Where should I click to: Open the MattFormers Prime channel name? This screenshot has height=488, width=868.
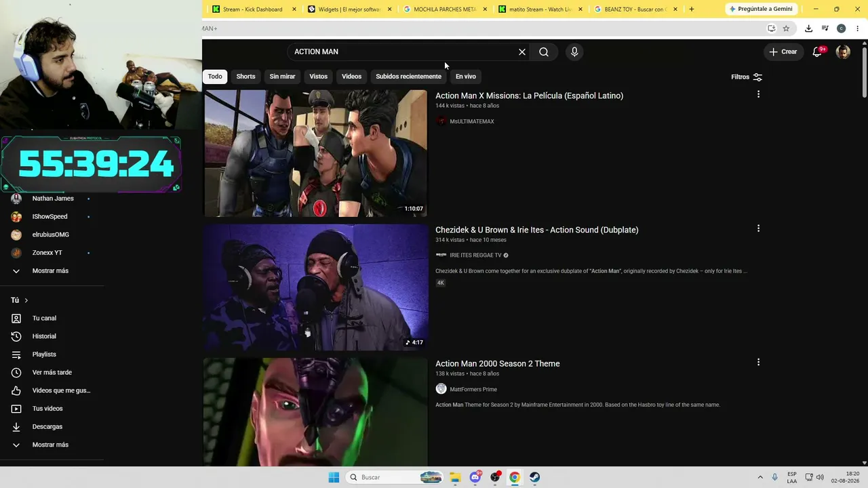[473, 390]
